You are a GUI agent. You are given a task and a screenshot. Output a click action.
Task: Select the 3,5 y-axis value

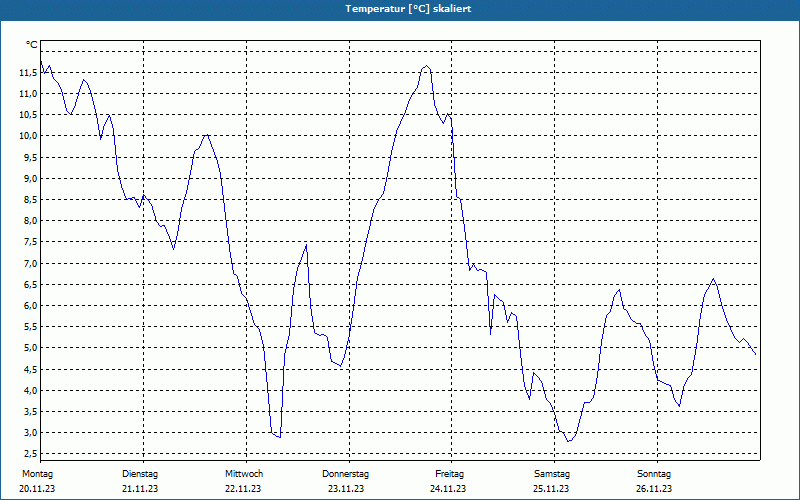click(x=30, y=412)
